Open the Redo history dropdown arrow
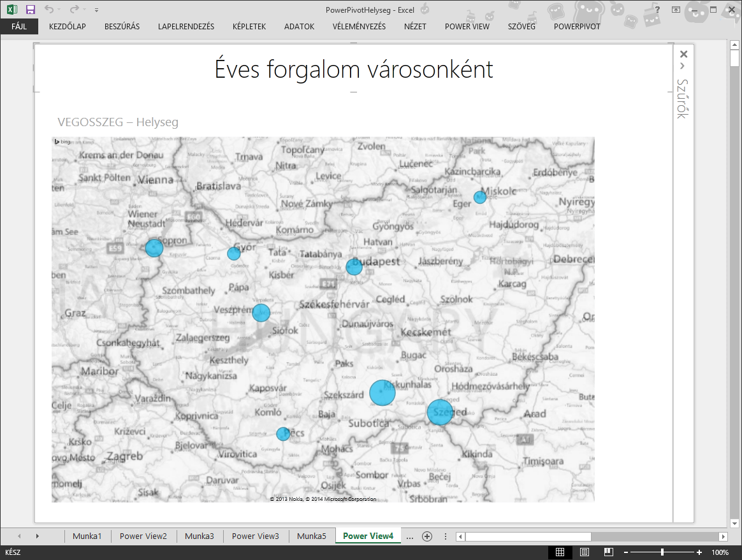742x560 pixels. 84,10
